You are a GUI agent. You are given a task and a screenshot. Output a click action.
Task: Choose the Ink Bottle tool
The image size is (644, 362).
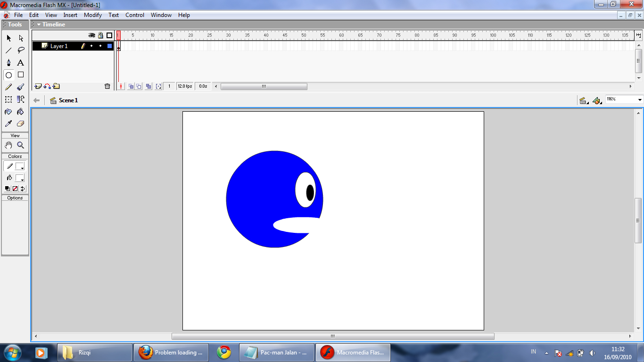click(8, 112)
